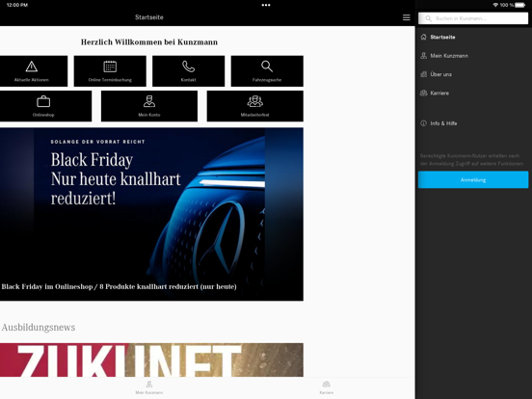Open the Online Terminbuchung calendar tile
The height and width of the screenshot is (399, 532).
tap(110, 71)
